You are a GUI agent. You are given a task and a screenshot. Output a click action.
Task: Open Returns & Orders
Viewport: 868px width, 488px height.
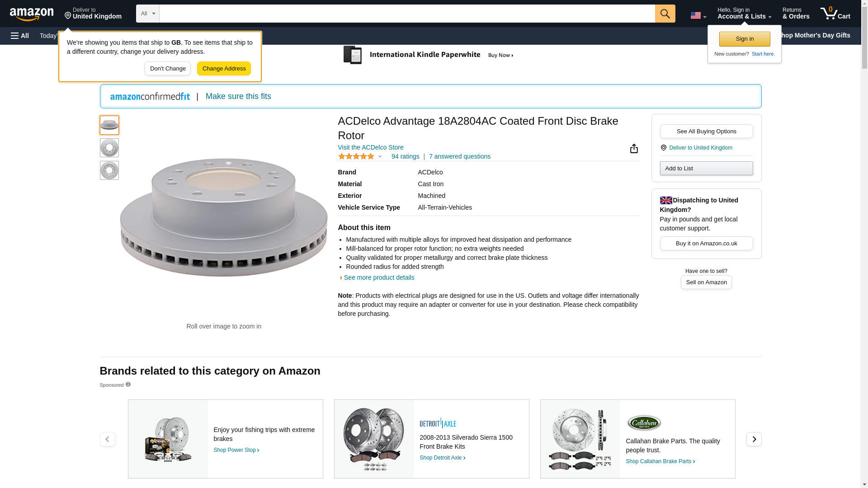point(796,14)
